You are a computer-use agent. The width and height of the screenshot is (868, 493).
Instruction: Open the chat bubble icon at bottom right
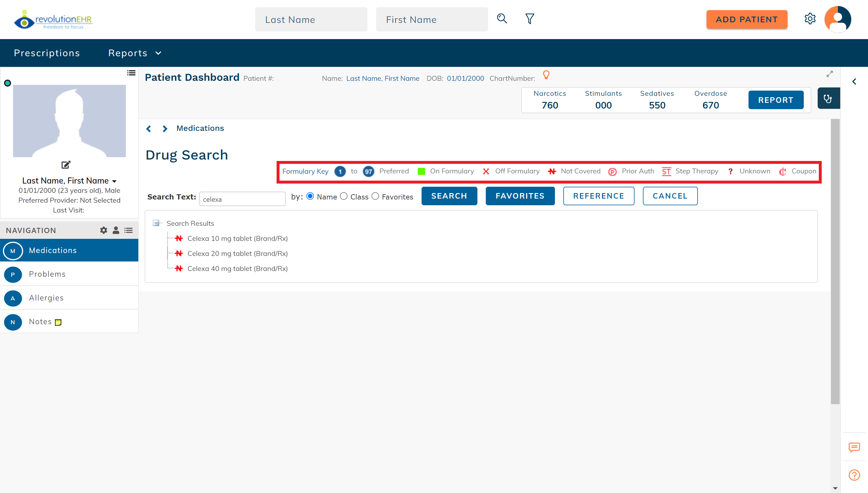pyautogui.click(x=854, y=448)
